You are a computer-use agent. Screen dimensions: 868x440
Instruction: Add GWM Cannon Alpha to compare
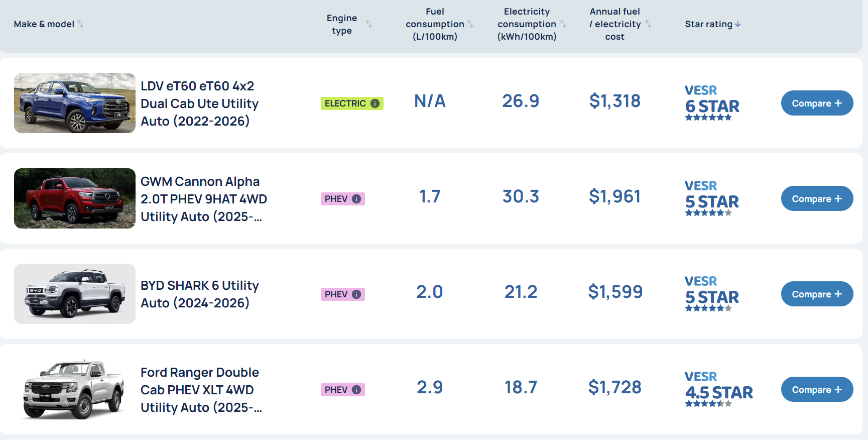[817, 198]
